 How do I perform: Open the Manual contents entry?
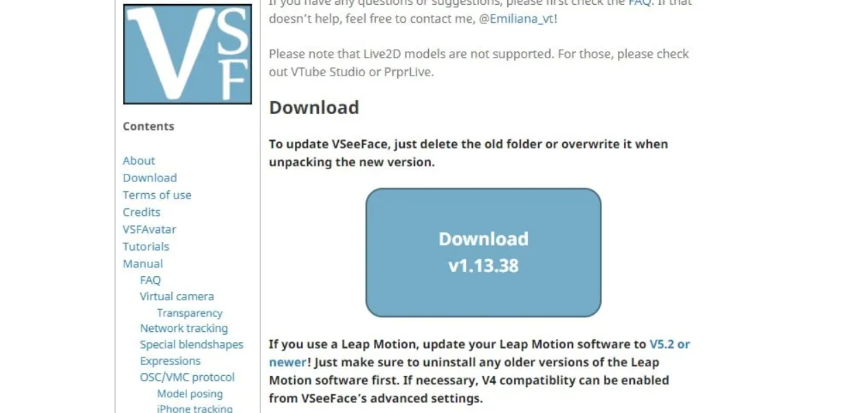[143, 264]
